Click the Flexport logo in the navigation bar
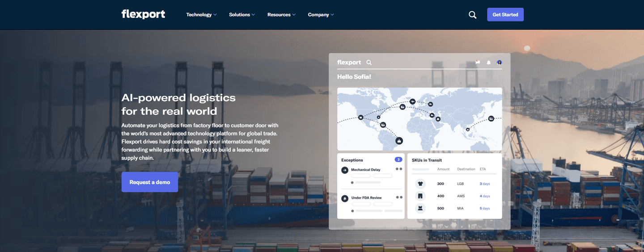Screen dimensions: 644x252 coord(143,14)
